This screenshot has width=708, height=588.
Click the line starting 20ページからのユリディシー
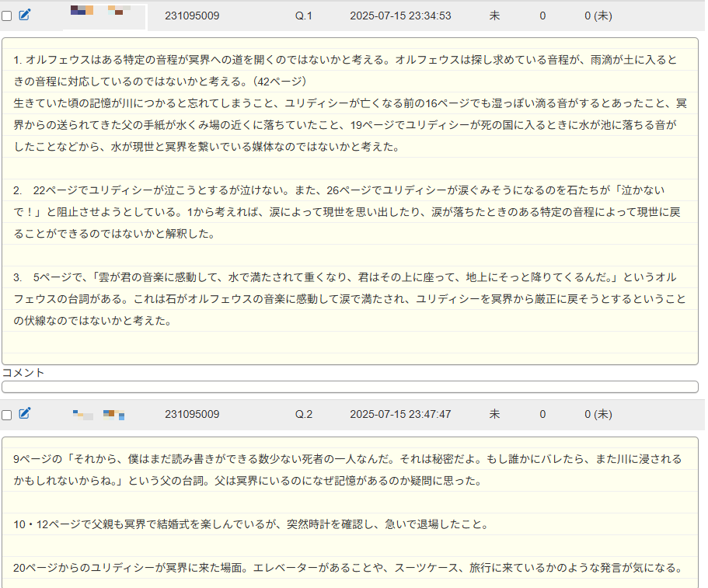click(349, 568)
